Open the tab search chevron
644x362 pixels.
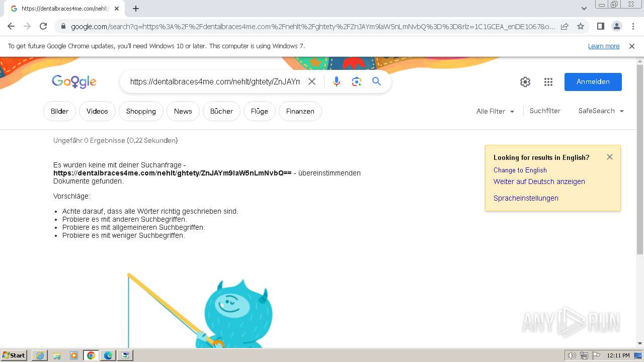click(x=584, y=9)
